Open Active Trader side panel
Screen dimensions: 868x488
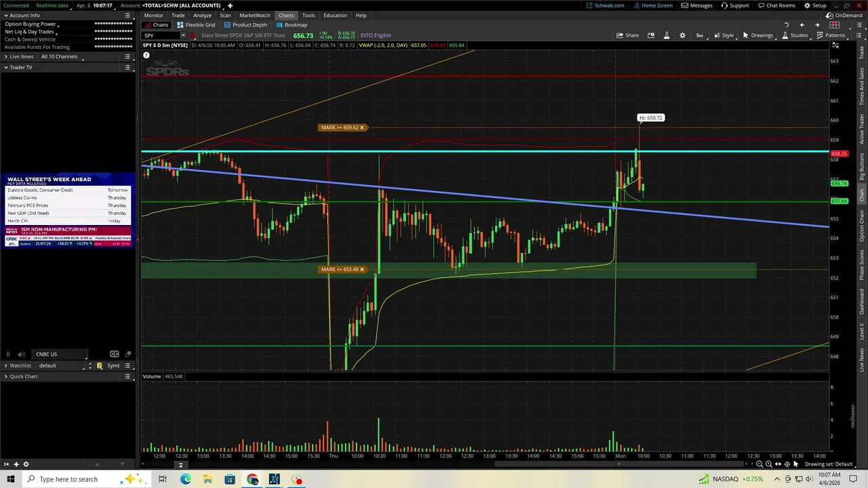click(862, 129)
